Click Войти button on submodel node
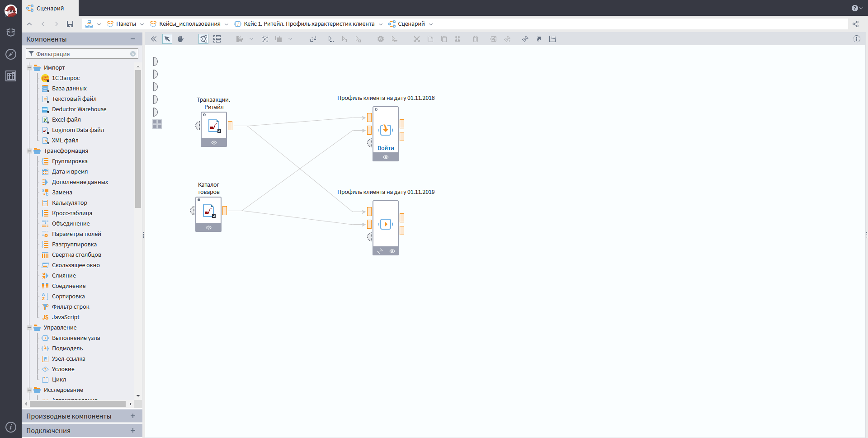This screenshot has width=868, height=438. [x=386, y=148]
